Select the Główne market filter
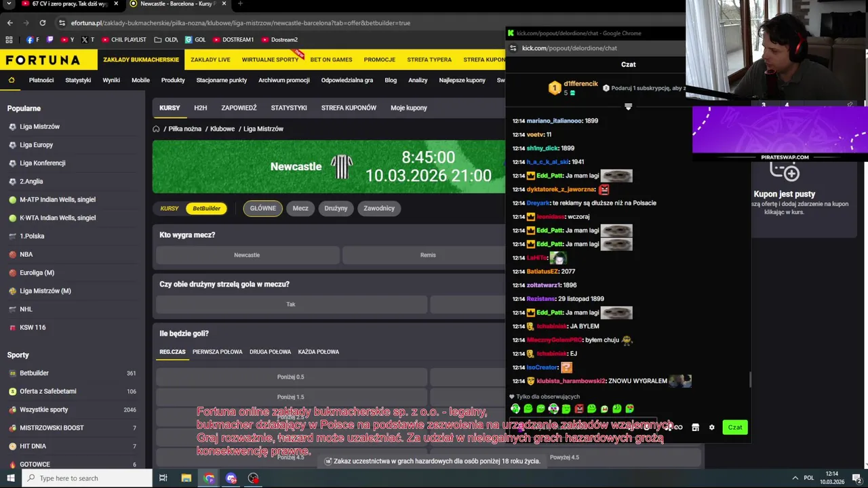Viewport: 868px width, 488px height. [x=262, y=208]
